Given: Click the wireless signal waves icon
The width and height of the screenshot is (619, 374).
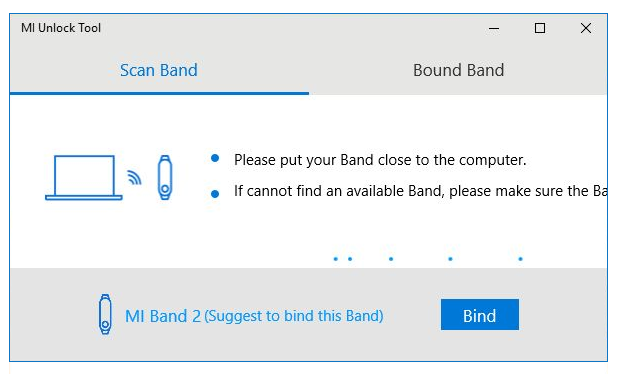Looking at the screenshot, I should click(134, 177).
